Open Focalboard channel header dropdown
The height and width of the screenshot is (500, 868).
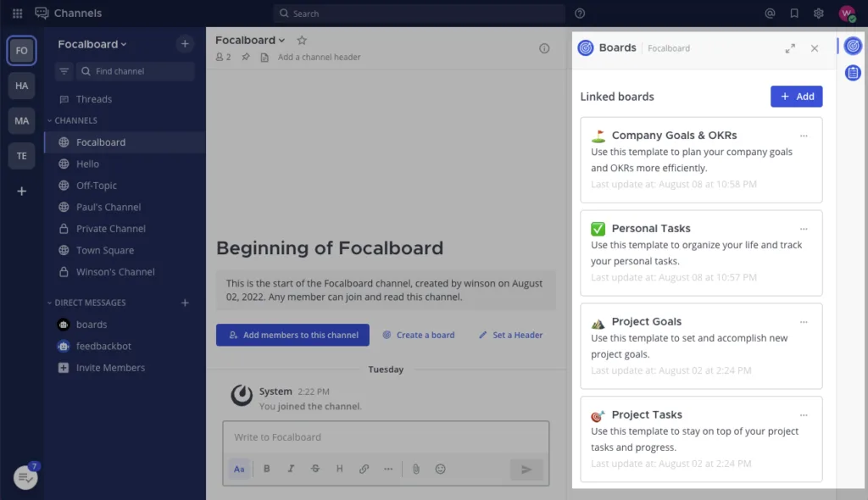(250, 40)
